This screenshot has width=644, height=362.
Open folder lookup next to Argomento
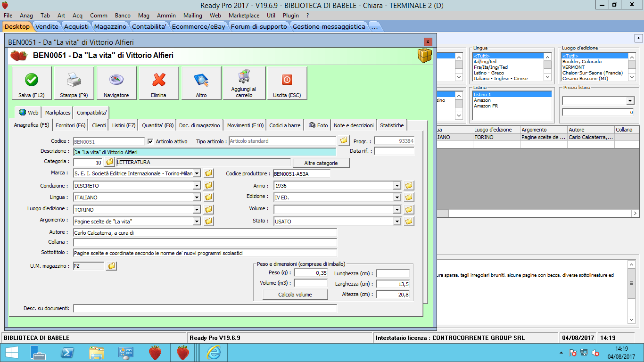[208, 221]
